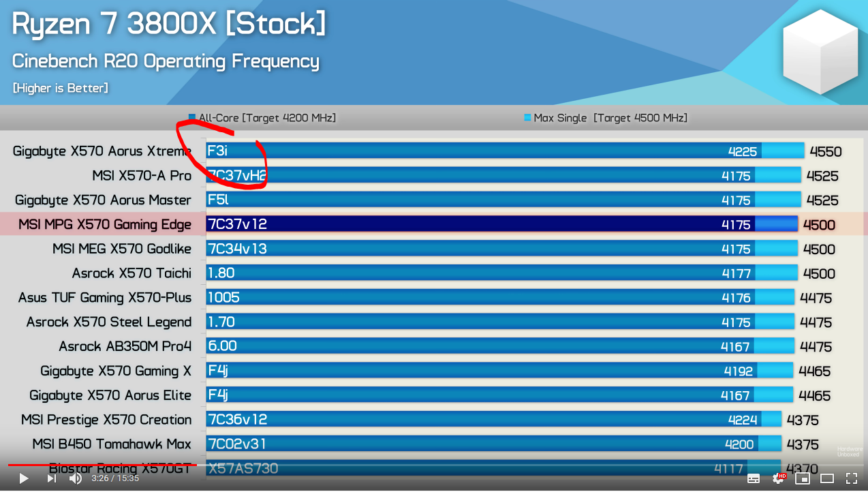
Task: Click the 'F3i' BIOS version text
Action: pos(217,151)
